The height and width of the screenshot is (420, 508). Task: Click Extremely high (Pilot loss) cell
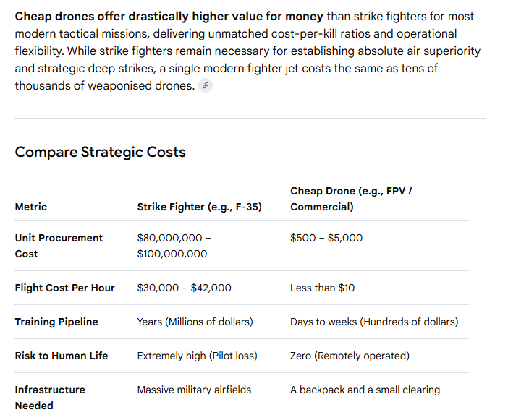tap(197, 356)
